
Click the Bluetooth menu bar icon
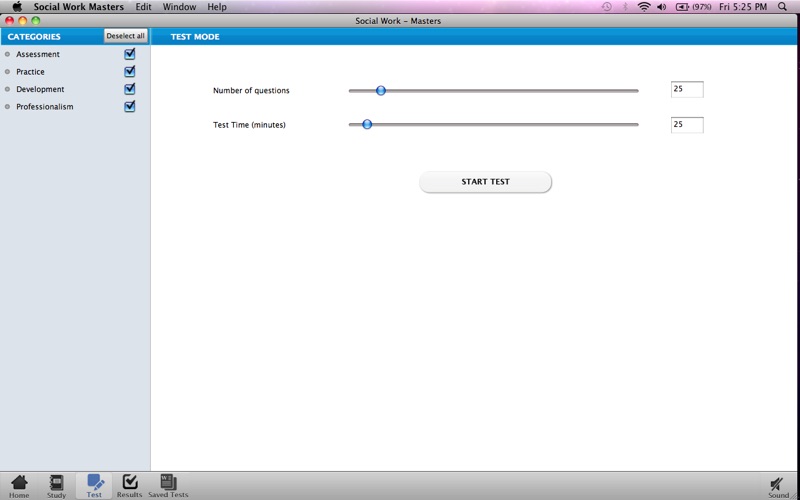coord(625,7)
